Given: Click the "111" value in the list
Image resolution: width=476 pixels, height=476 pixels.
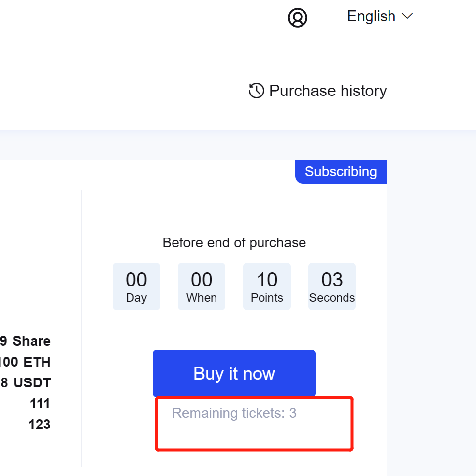Looking at the screenshot, I should point(40,404).
